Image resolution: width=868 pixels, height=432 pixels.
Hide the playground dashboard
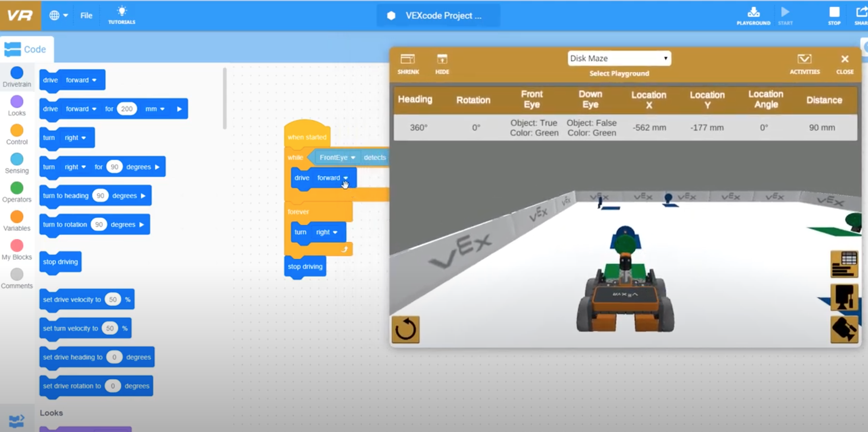[442, 64]
